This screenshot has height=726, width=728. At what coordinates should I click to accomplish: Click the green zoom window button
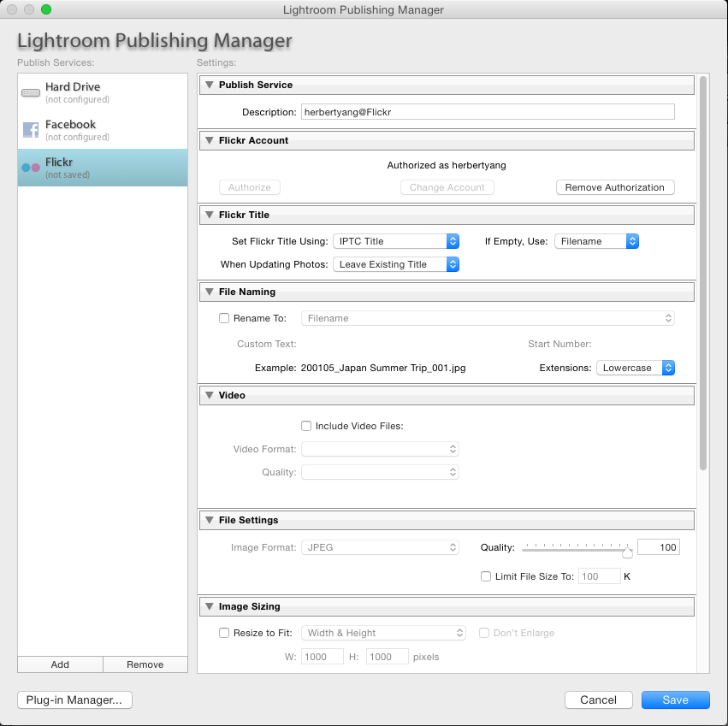pos(46,9)
